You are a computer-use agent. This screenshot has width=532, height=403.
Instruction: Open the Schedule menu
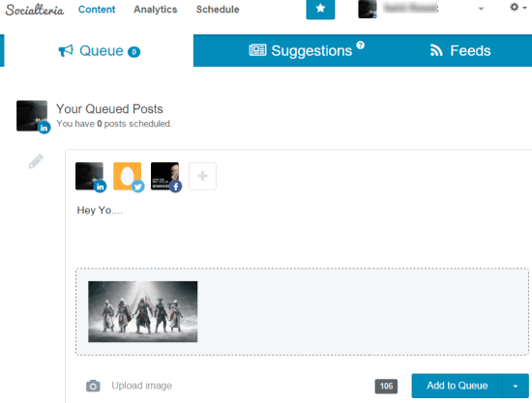(x=218, y=9)
